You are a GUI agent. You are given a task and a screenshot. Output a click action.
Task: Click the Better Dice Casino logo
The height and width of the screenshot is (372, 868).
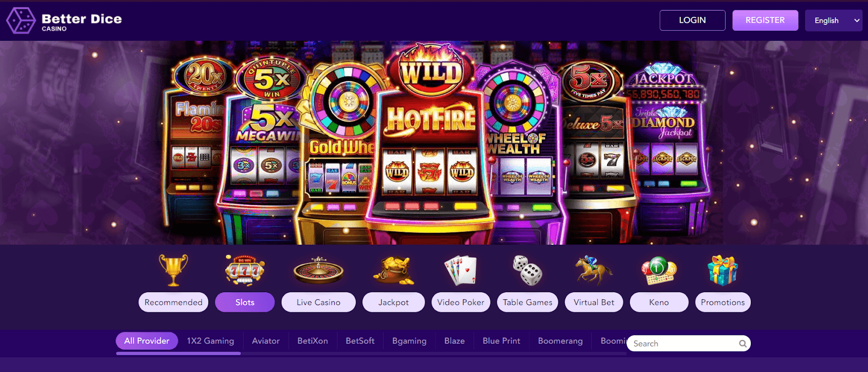64,21
